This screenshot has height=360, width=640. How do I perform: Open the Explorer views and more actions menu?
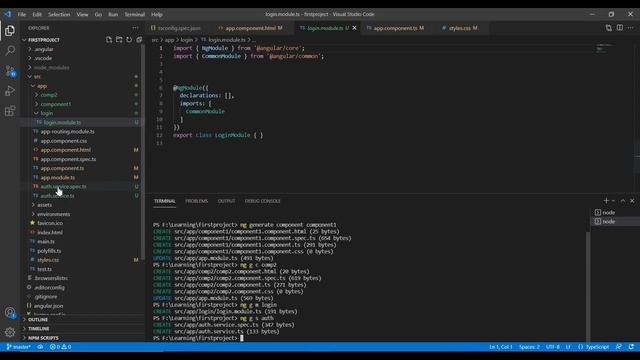136,28
